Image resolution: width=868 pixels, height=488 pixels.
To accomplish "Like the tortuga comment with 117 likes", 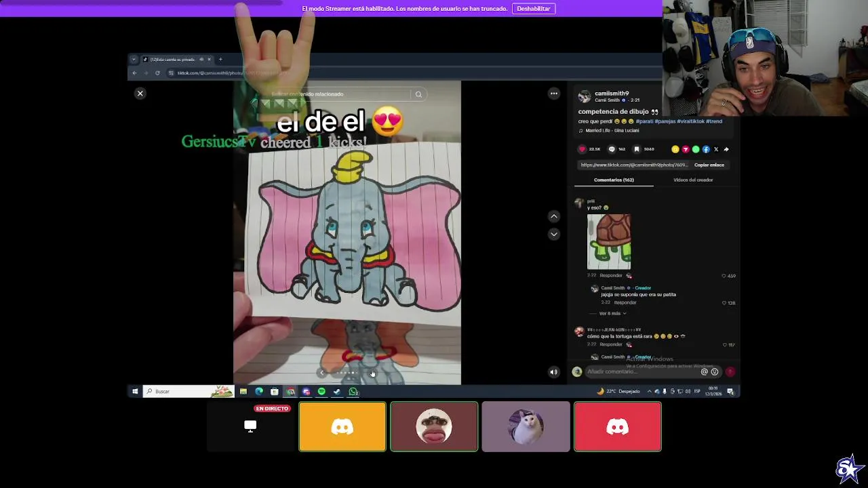I will point(724,345).
